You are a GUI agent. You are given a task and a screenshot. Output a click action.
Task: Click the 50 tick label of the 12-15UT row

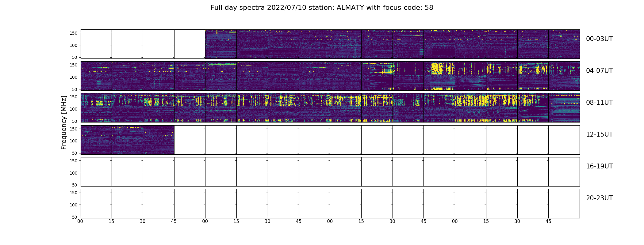pyautogui.click(x=75, y=153)
